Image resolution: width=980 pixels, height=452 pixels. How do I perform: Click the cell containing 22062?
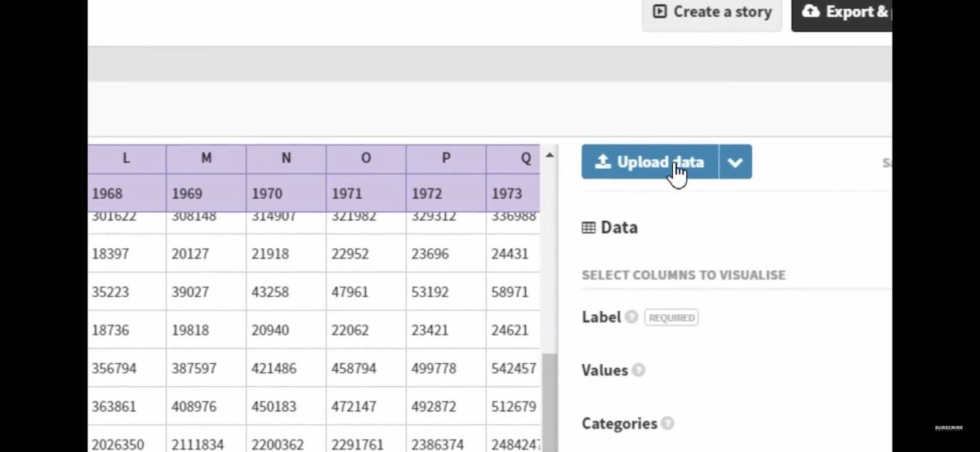click(367, 330)
